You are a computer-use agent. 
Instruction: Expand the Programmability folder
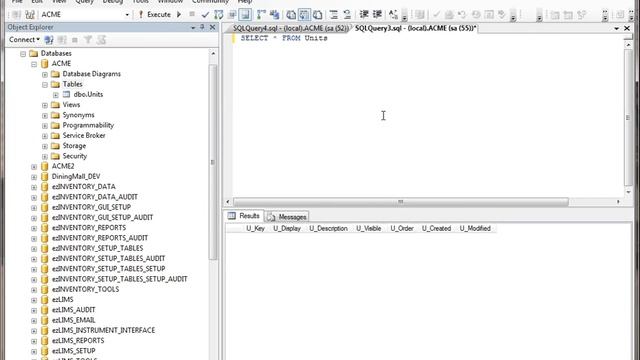click(45, 126)
